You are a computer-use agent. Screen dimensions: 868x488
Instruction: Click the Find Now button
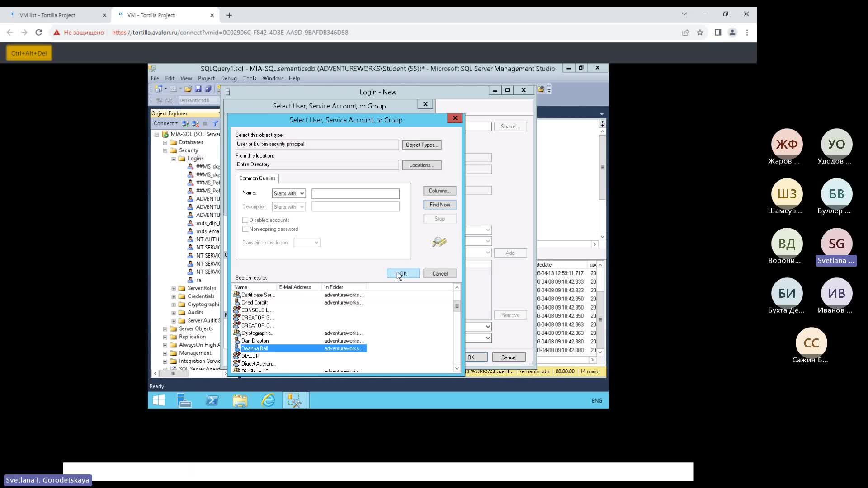click(440, 205)
